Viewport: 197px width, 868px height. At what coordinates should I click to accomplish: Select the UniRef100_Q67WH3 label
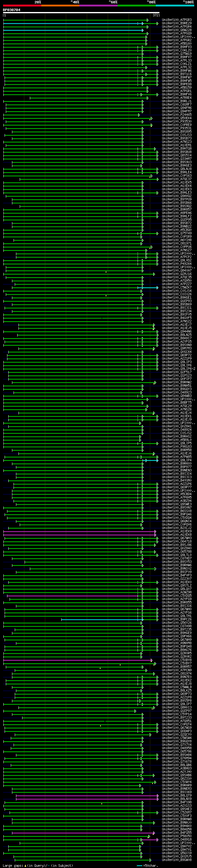[177, 538]
